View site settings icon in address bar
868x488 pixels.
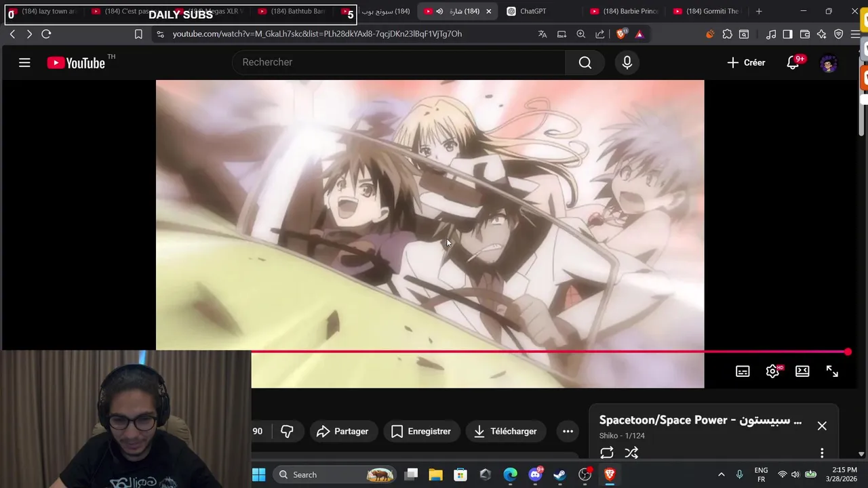160,34
